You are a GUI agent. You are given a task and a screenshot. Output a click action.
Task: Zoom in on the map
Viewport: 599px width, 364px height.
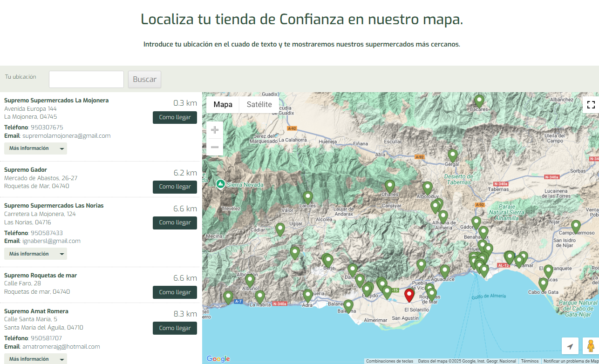pos(215,130)
